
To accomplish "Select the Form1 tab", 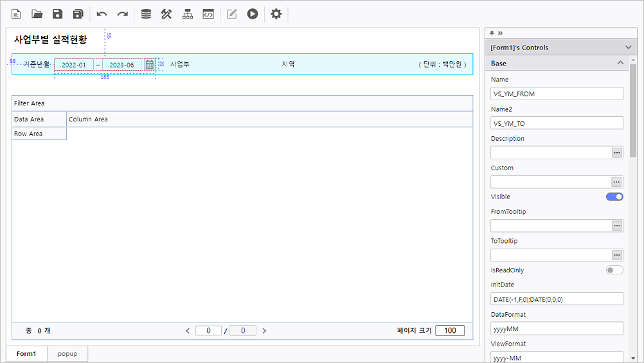I will click(x=26, y=354).
